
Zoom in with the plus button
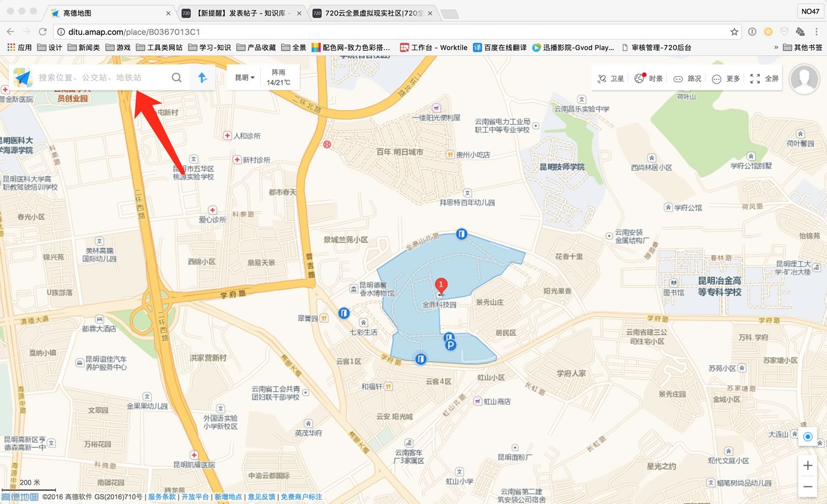tap(808, 465)
